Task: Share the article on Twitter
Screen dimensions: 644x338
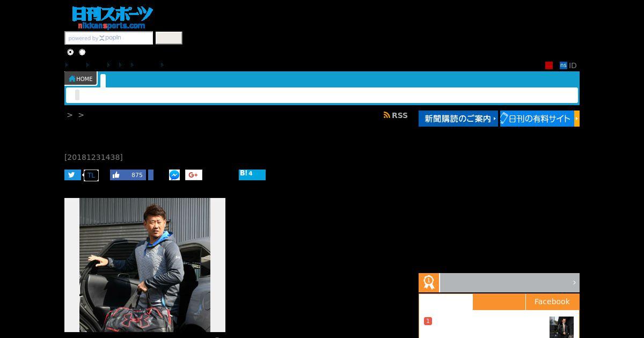Action: pyautogui.click(x=72, y=175)
